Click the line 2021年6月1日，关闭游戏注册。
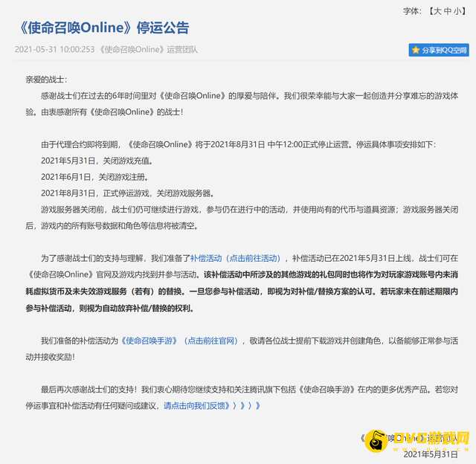This screenshot has width=476, height=464. coord(94,177)
